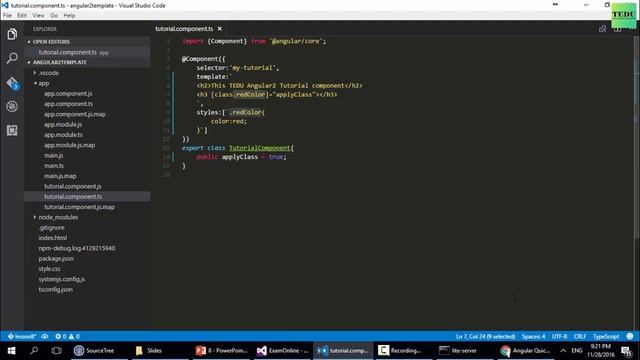Switch to Chrome Angular Quickstart in taskbar
The image size is (640, 360).
(x=525, y=351)
